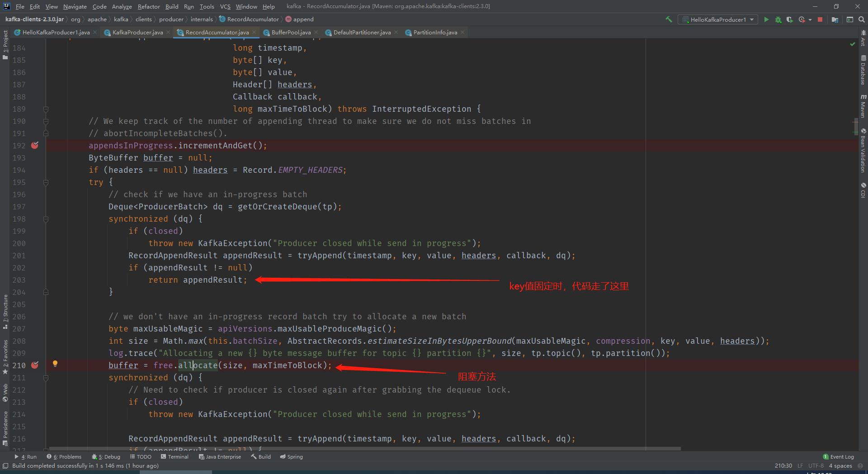Collapse the comment fold marker at line 190
The height and width of the screenshot is (474, 868).
[x=46, y=121]
